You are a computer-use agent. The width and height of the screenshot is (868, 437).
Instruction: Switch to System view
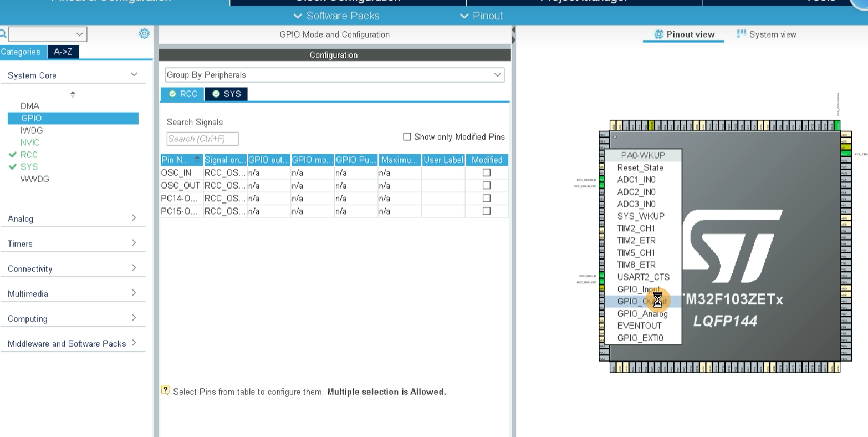[x=766, y=34]
